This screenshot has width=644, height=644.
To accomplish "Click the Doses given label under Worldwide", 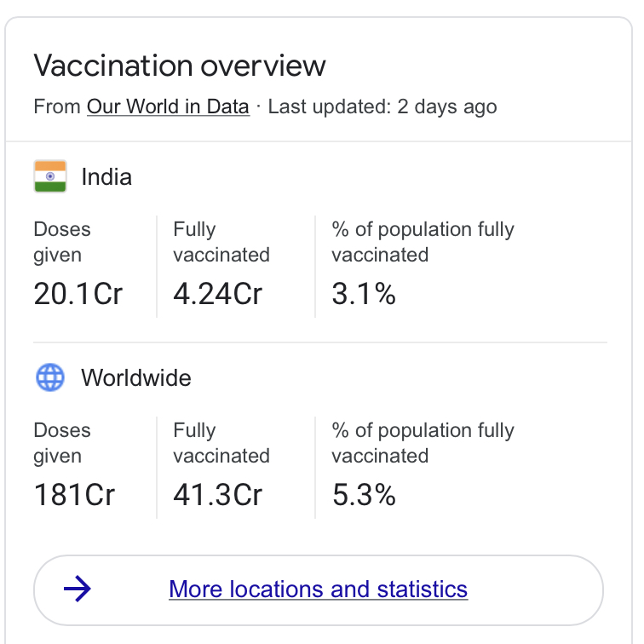I will click(62, 443).
